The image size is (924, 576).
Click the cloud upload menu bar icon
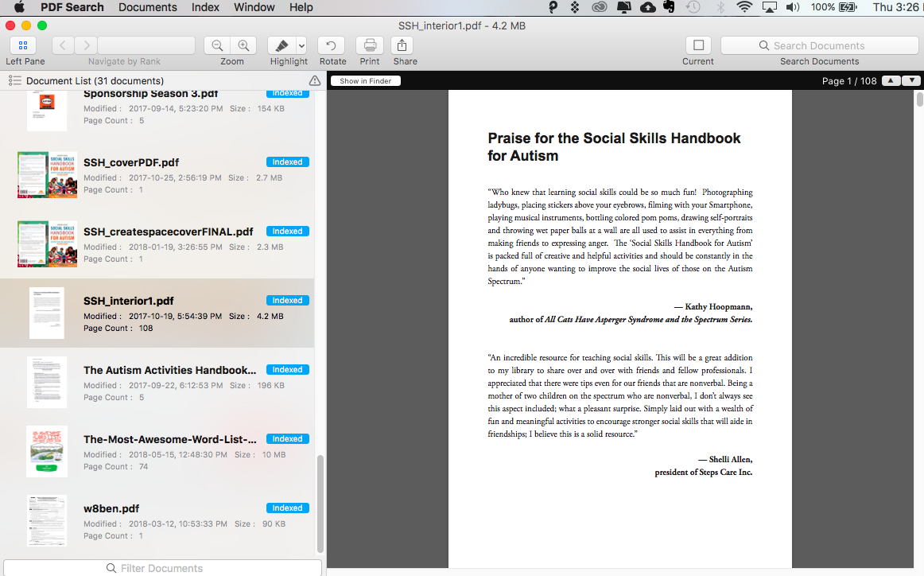(x=647, y=7)
